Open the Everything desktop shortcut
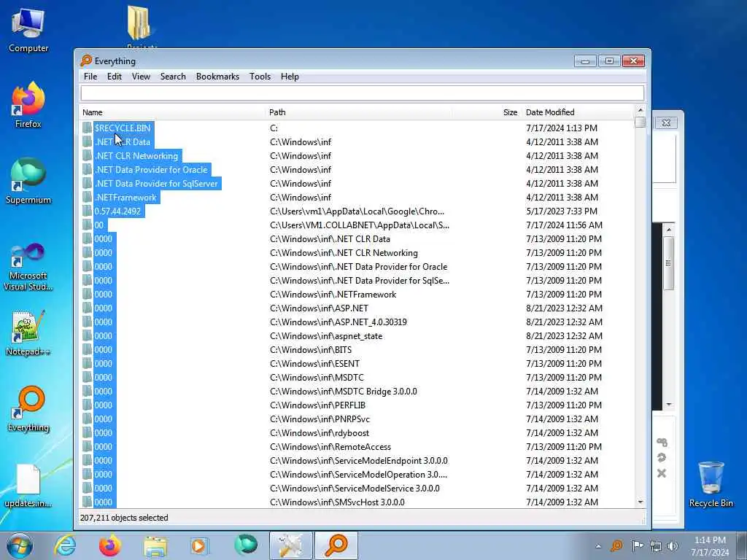The height and width of the screenshot is (560, 747). [28, 408]
